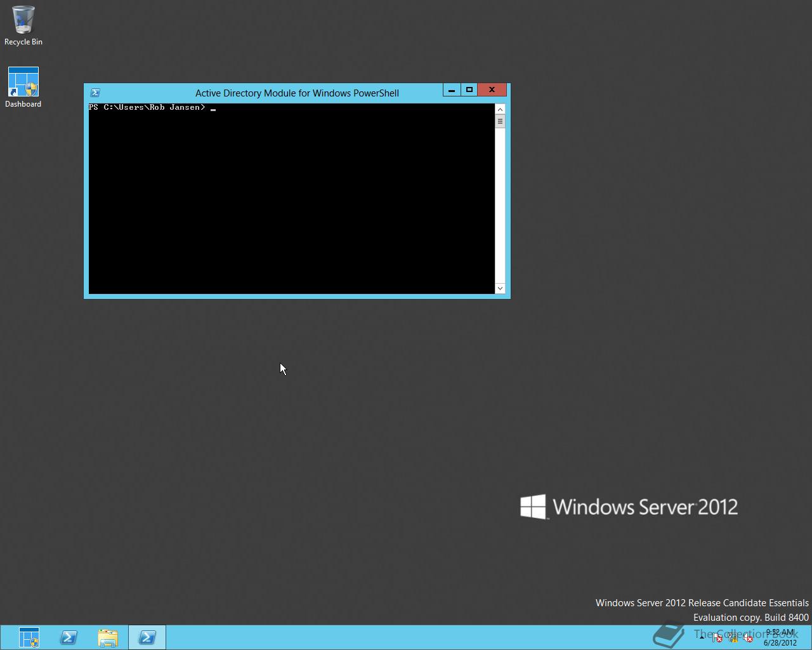The height and width of the screenshot is (650, 812).
Task: Click the network warning tray icon
Action: point(733,637)
